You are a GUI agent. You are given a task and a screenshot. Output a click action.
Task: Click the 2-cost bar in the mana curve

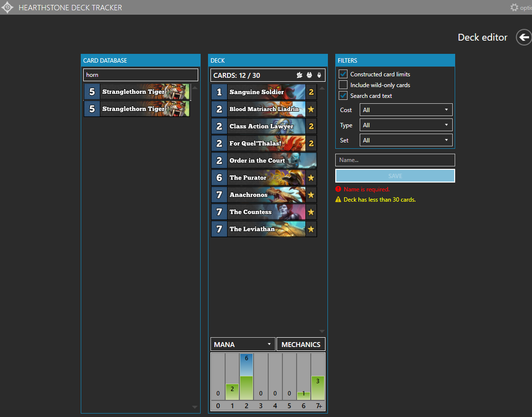[x=246, y=382]
